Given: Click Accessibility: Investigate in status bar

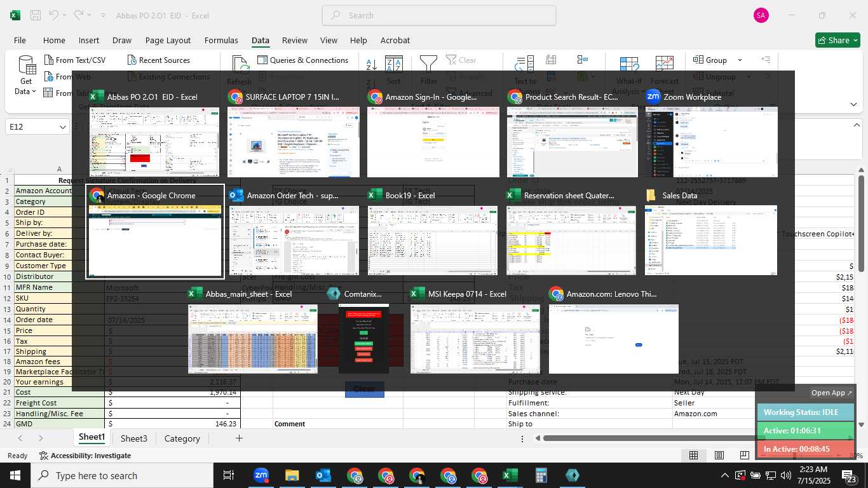Looking at the screenshot, I should click(85, 456).
